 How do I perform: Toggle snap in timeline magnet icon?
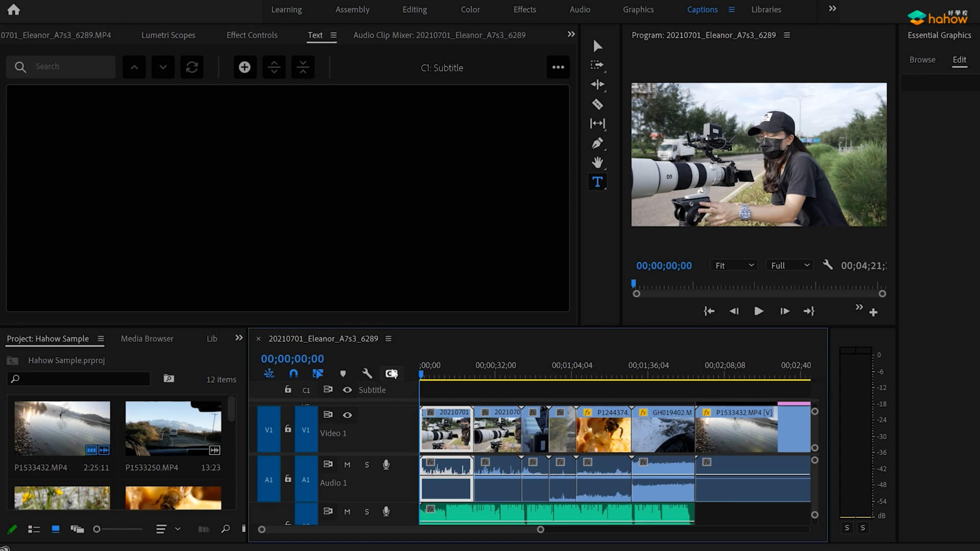pyautogui.click(x=293, y=373)
